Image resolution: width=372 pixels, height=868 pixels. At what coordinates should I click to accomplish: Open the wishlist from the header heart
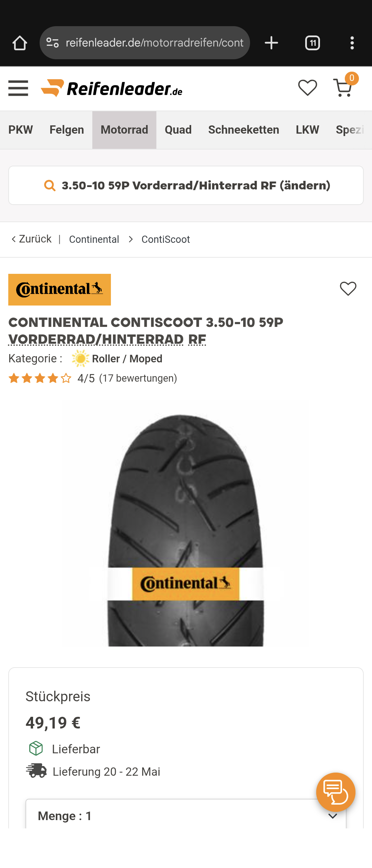coord(307,88)
